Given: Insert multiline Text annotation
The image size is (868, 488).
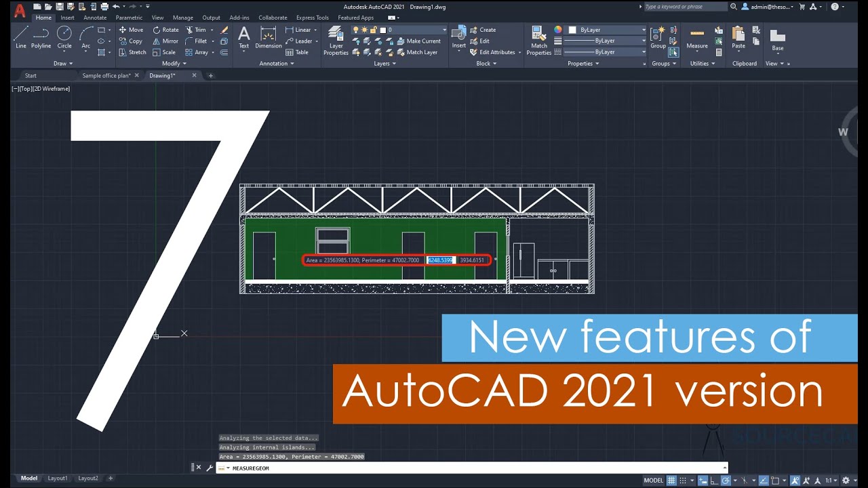Looking at the screenshot, I should click(x=243, y=37).
